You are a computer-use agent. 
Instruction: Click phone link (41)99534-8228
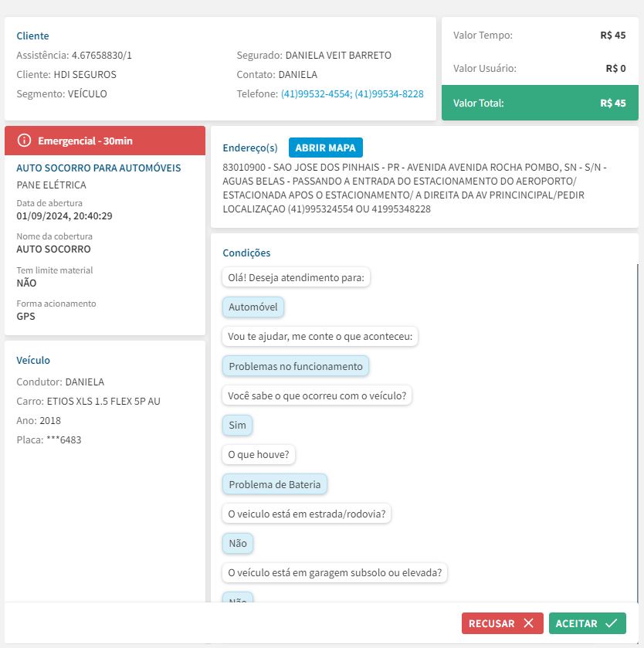click(389, 94)
